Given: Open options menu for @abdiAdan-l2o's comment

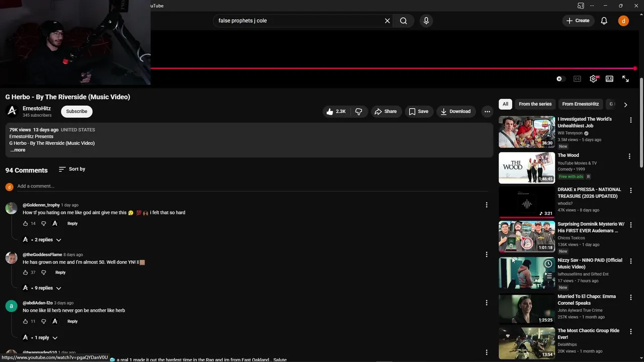Looking at the screenshot, I should click(x=487, y=303).
